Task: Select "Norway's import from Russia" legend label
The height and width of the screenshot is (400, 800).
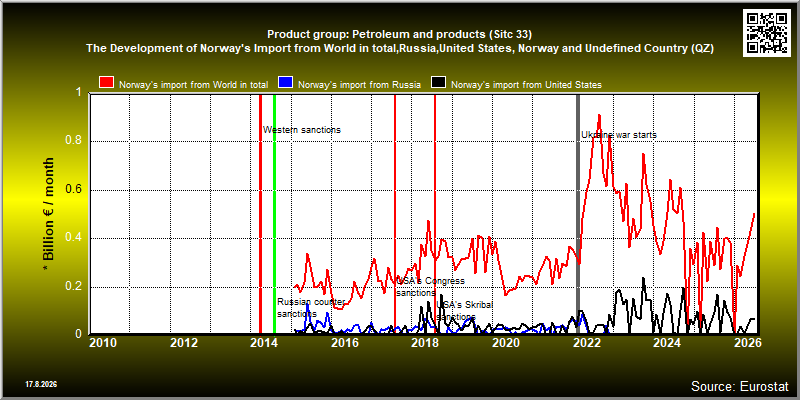Action: tap(359, 85)
